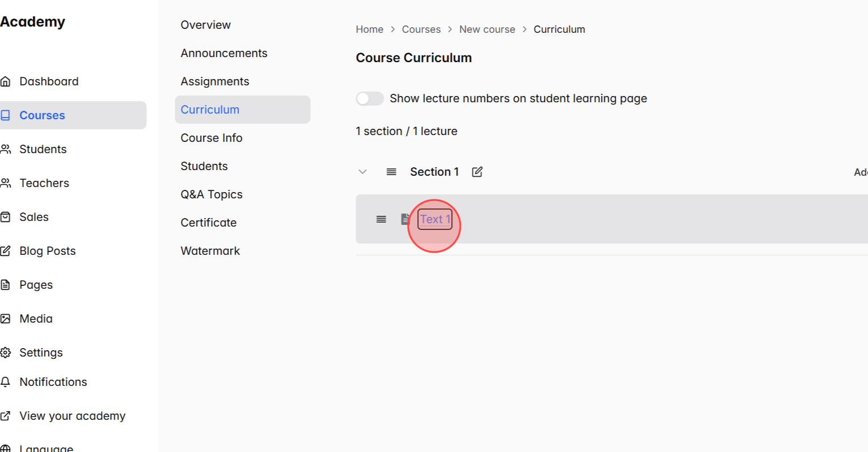Collapse Section 1 with its chevron
Screen dimensions: 868x452
362,171
